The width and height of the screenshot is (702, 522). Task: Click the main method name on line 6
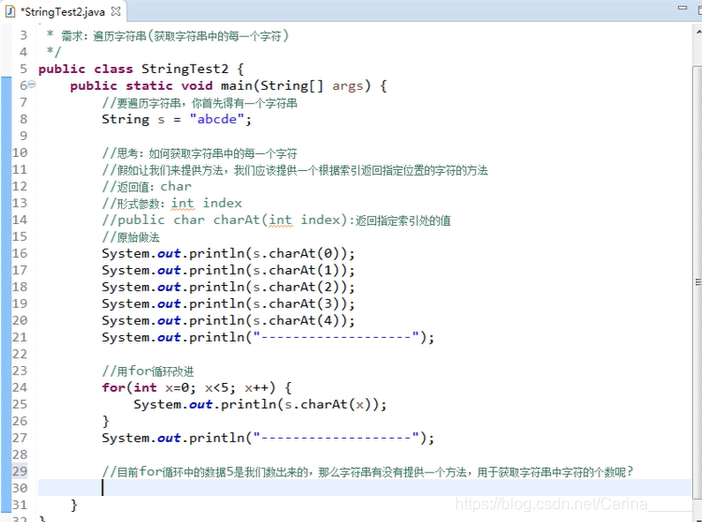pyautogui.click(x=237, y=86)
